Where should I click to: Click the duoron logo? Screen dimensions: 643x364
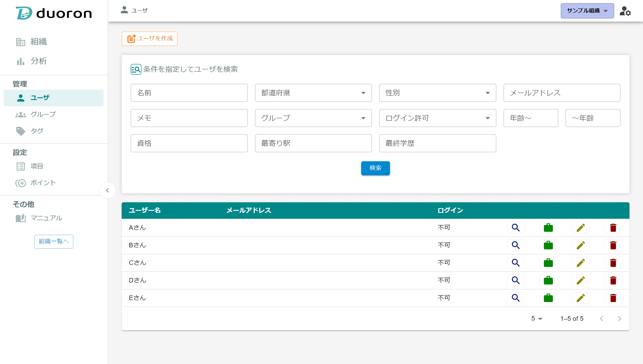(54, 13)
